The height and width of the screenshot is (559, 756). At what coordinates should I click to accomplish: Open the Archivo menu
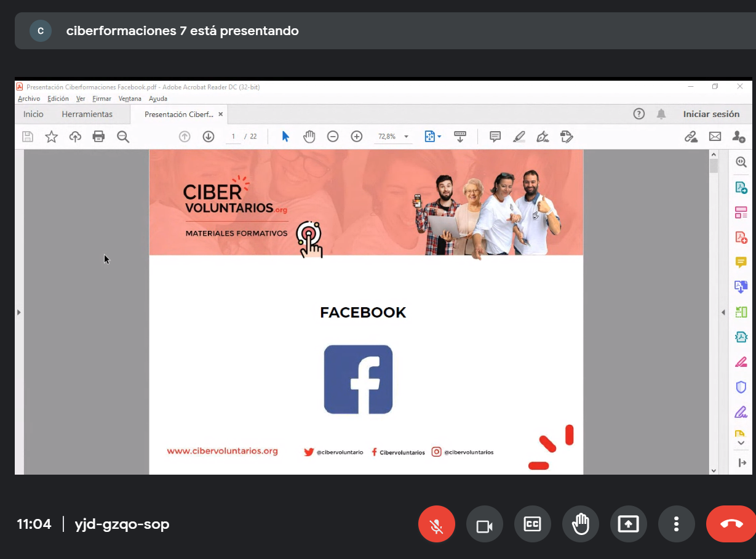click(x=29, y=99)
